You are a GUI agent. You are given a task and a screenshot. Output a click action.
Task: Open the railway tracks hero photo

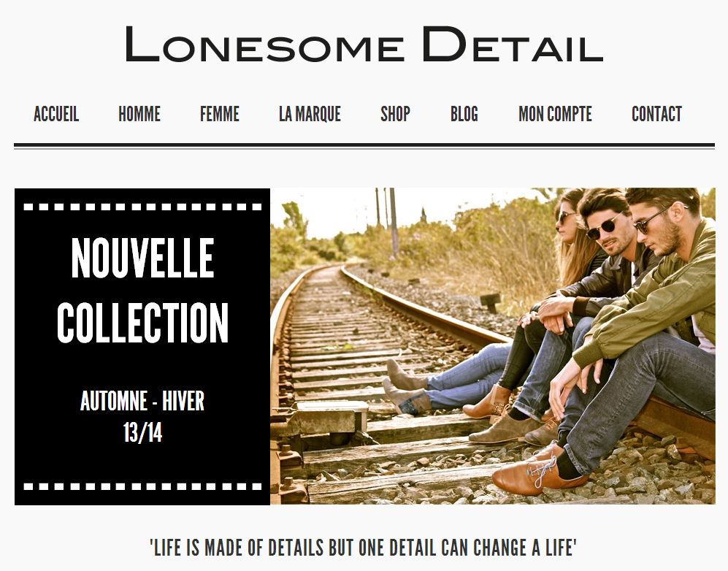click(x=493, y=346)
